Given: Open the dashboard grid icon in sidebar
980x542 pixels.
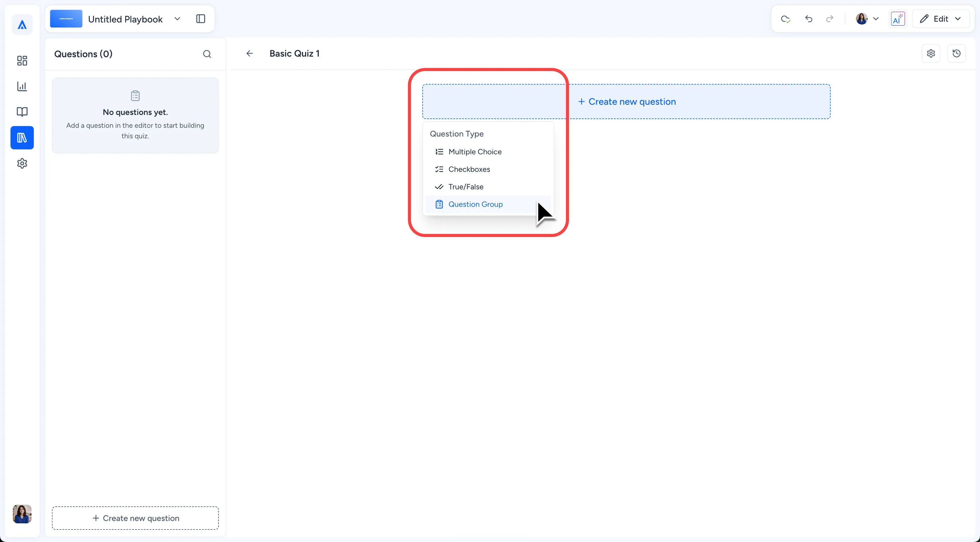Looking at the screenshot, I should click(22, 60).
